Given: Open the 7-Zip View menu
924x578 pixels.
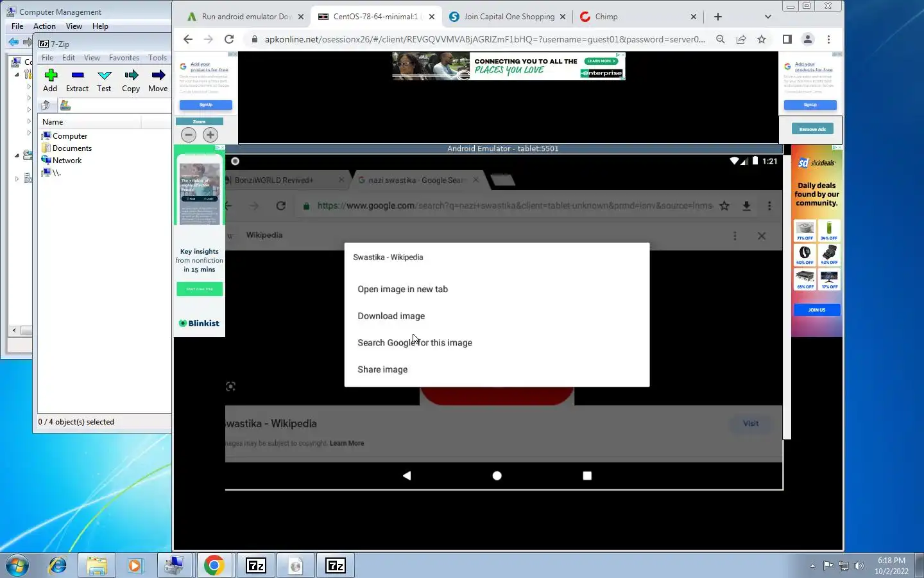Looking at the screenshot, I should tap(92, 58).
